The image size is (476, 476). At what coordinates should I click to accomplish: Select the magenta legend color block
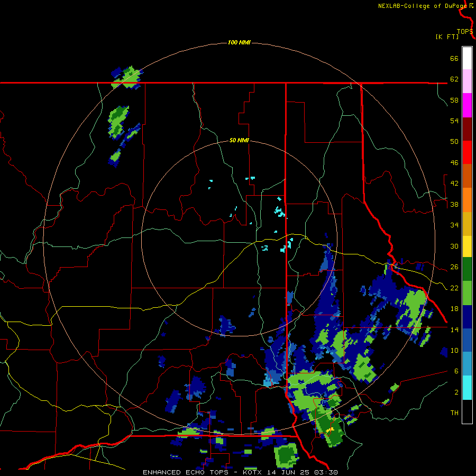467,105
